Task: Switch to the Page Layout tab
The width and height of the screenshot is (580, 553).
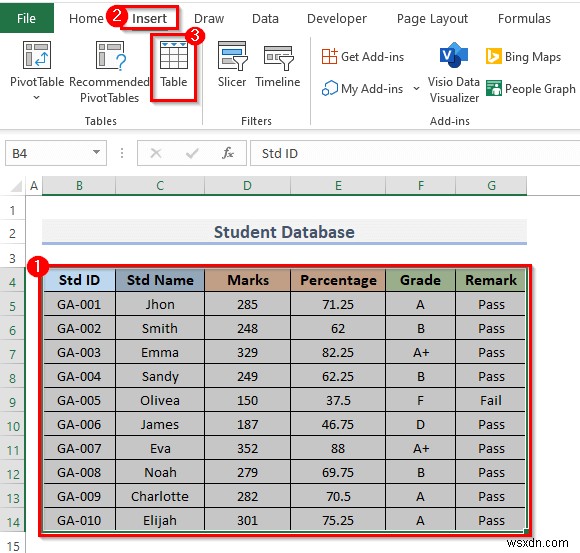Action: (x=432, y=18)
